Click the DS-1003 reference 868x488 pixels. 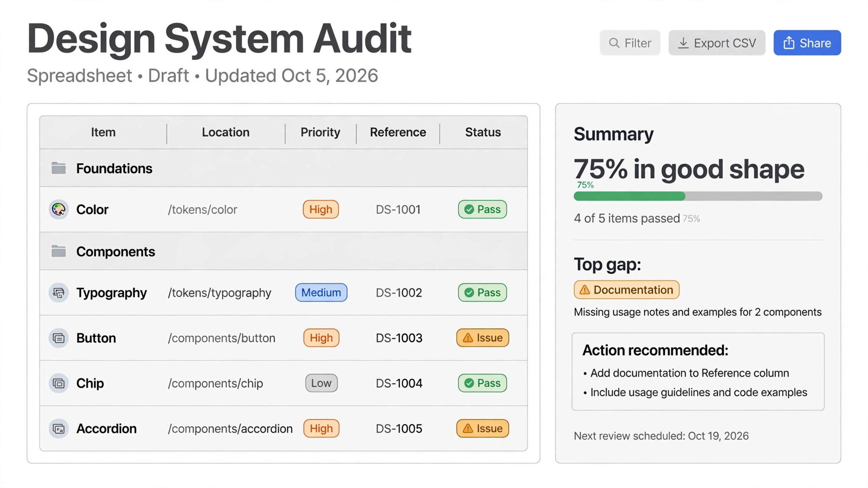(x=399, y=338)
